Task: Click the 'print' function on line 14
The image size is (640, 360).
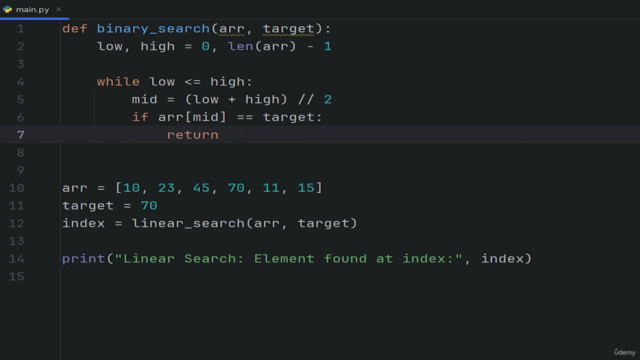Action: tap(84, 259)
